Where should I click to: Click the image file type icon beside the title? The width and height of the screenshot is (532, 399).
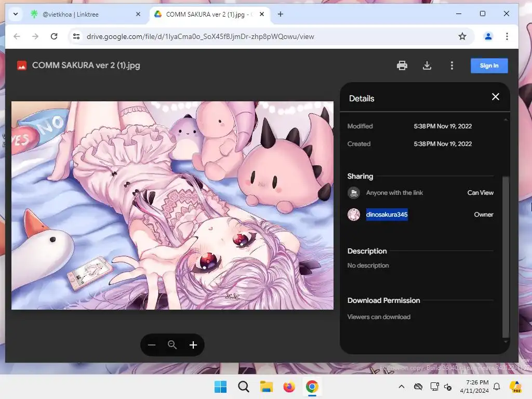pyautogui.click(x=22, y=65)
